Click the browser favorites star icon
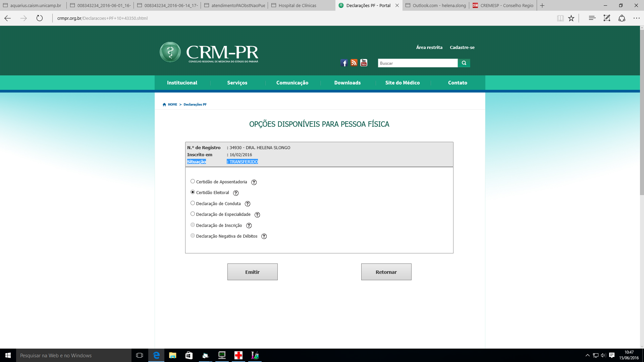 click(571, 18)
